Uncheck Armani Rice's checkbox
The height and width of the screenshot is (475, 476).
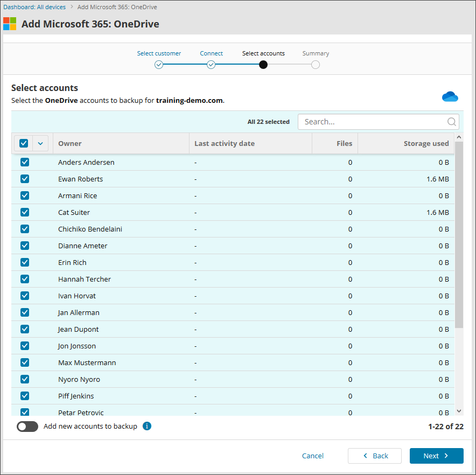tap(25, 195)
